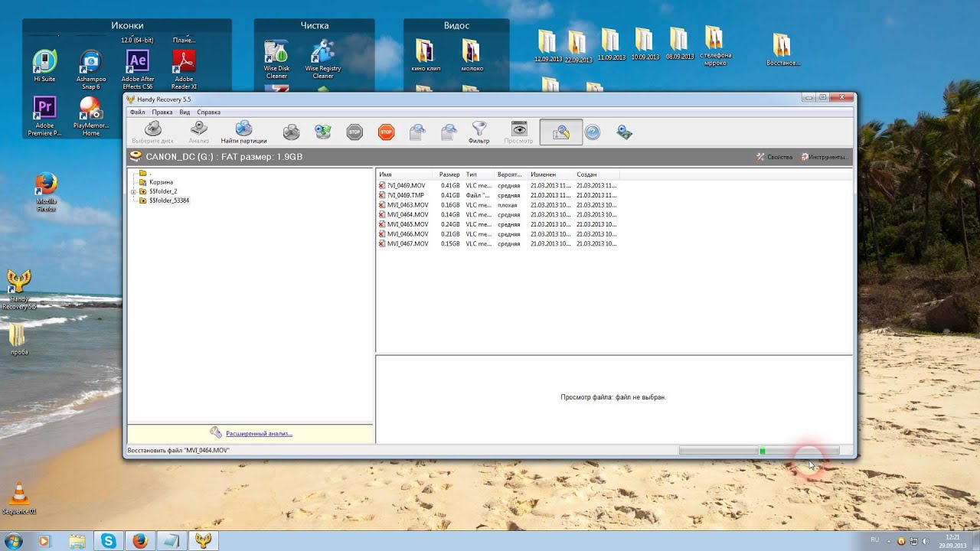The image size is (980, 551).
Task: Open the Справка menu
Action: [208, 112]
